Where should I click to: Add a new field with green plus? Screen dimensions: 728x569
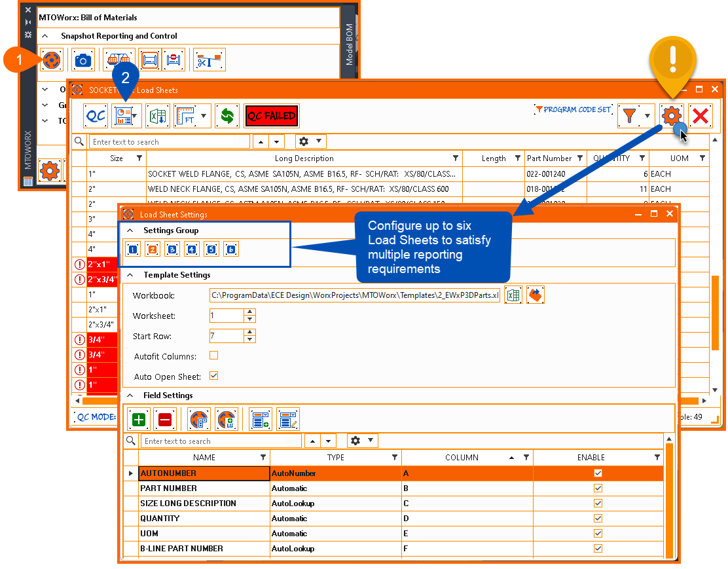(138, 420)
